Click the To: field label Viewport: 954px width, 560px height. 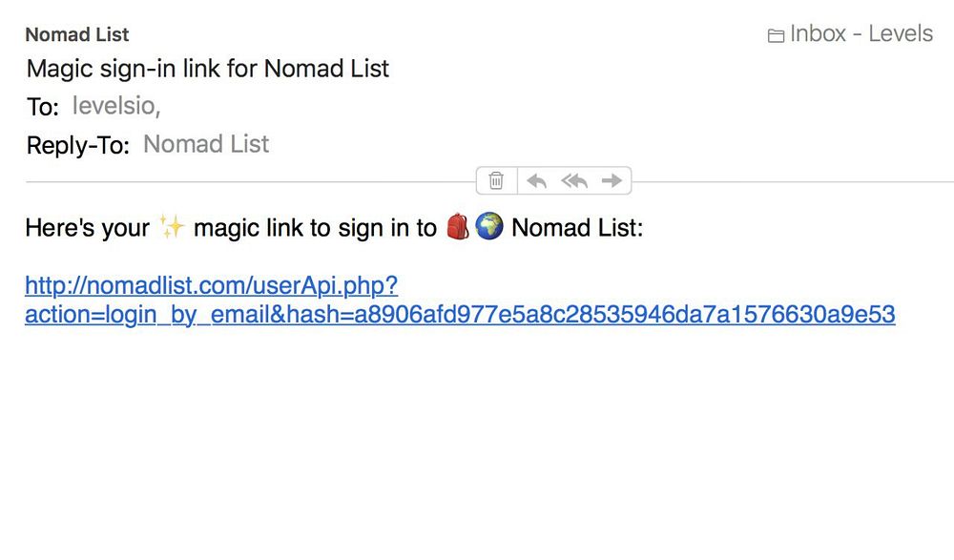click(x=43, y=107)
